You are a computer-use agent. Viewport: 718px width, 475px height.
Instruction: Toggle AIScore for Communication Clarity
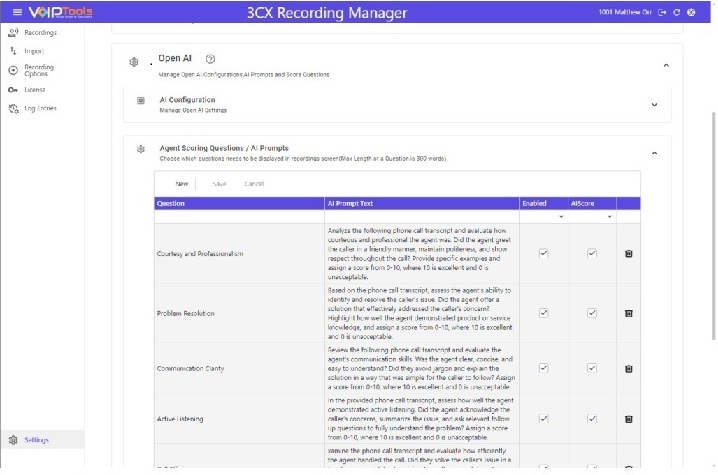pos(592,368)
